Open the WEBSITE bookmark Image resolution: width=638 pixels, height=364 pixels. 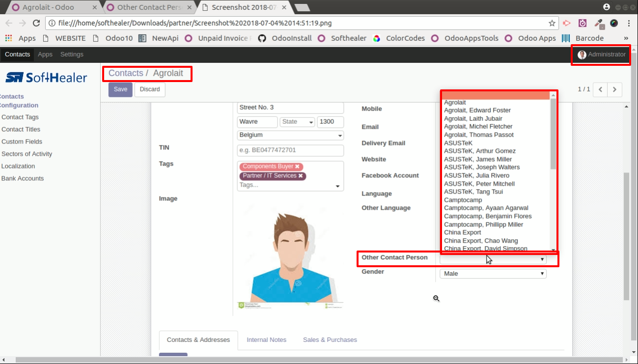[64, 38]
